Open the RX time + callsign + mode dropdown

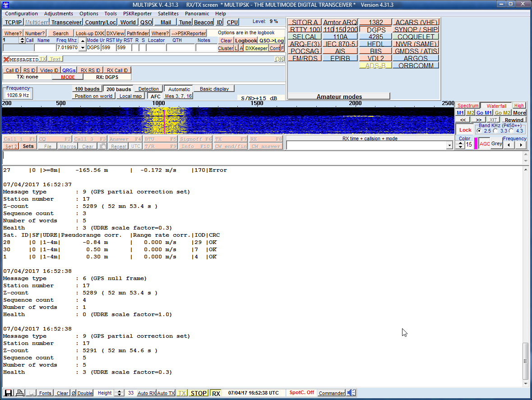tap(449, 145)
